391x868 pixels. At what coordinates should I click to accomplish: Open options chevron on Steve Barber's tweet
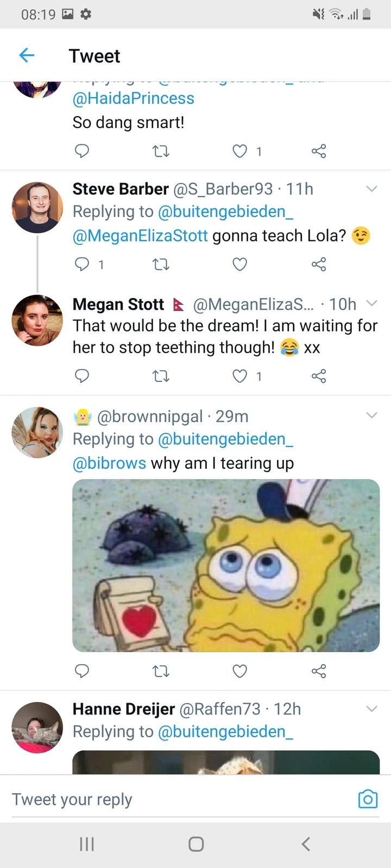click(x=371, y=189)
